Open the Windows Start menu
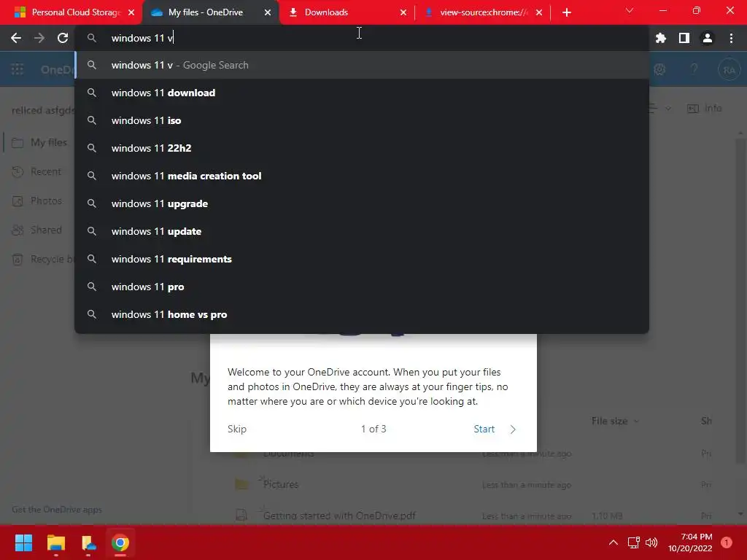 pyautogui.click(x=23, y=542)
